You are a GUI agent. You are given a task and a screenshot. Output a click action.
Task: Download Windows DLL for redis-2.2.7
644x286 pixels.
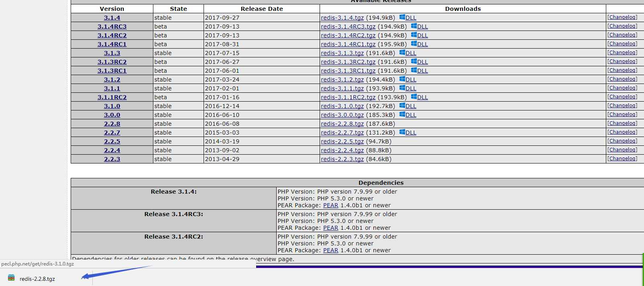tap(408, 133)
